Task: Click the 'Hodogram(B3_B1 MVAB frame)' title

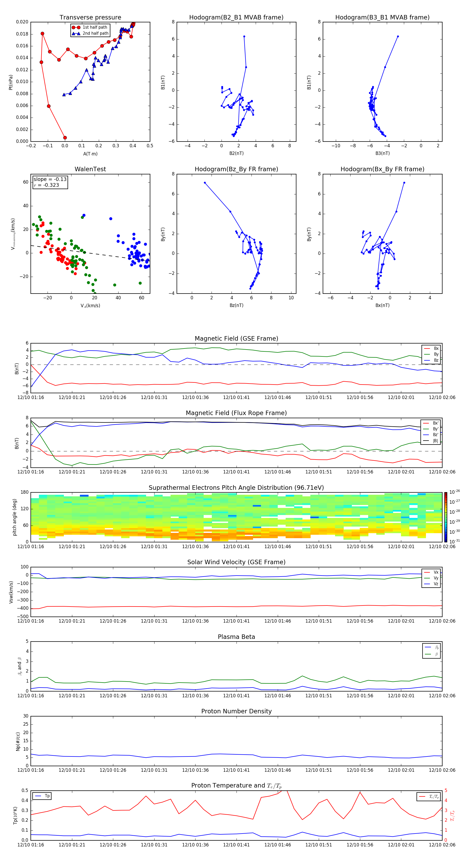Action: [382, 18]
